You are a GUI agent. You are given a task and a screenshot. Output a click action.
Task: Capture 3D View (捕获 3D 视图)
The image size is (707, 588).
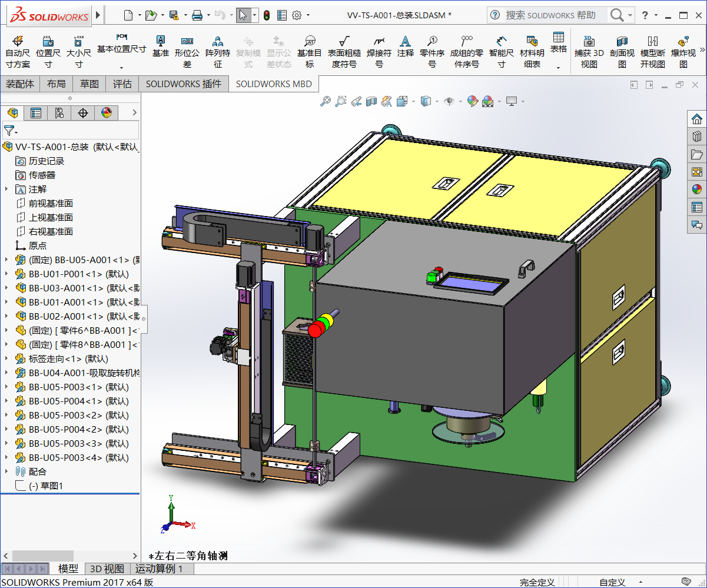click(589, 51)
